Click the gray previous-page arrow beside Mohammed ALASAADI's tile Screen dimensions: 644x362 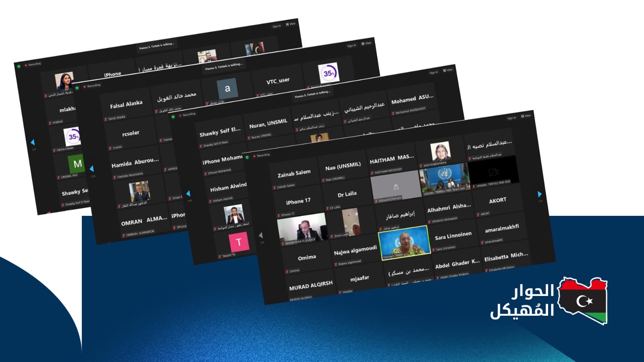pyautogui.click(x=261, y=235)
